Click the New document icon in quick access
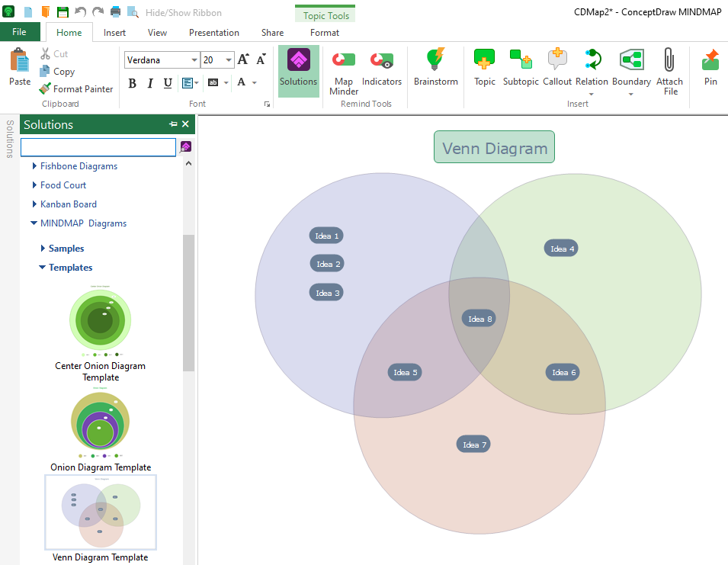Screen dimensions: 728x565 click(28, 12)
